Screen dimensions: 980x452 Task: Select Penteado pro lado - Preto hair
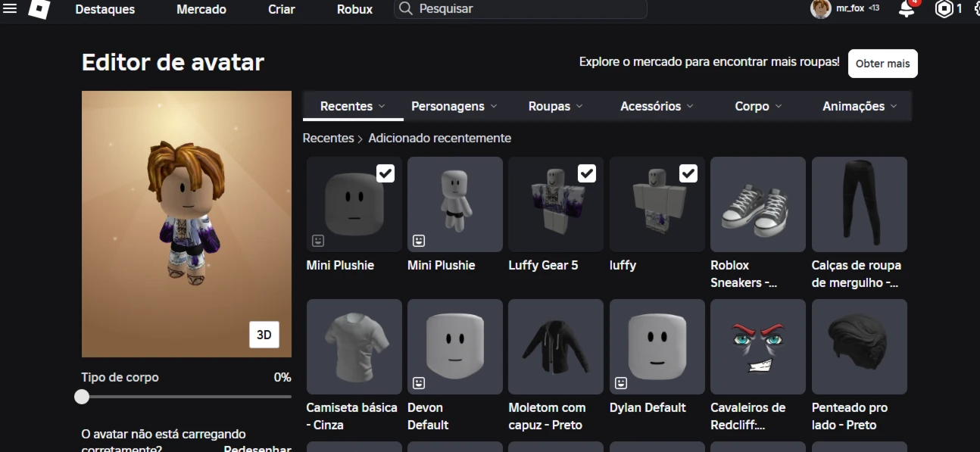coord(860,347)
